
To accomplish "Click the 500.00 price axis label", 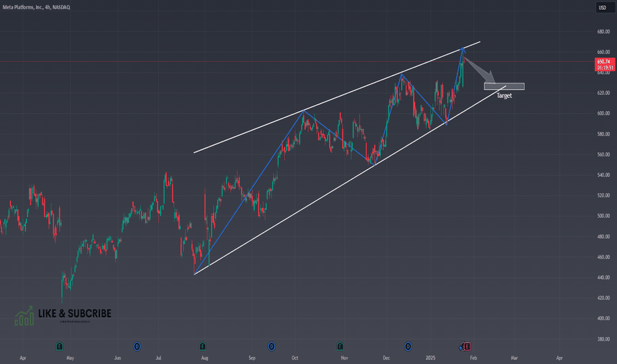I will coord(603,216).
